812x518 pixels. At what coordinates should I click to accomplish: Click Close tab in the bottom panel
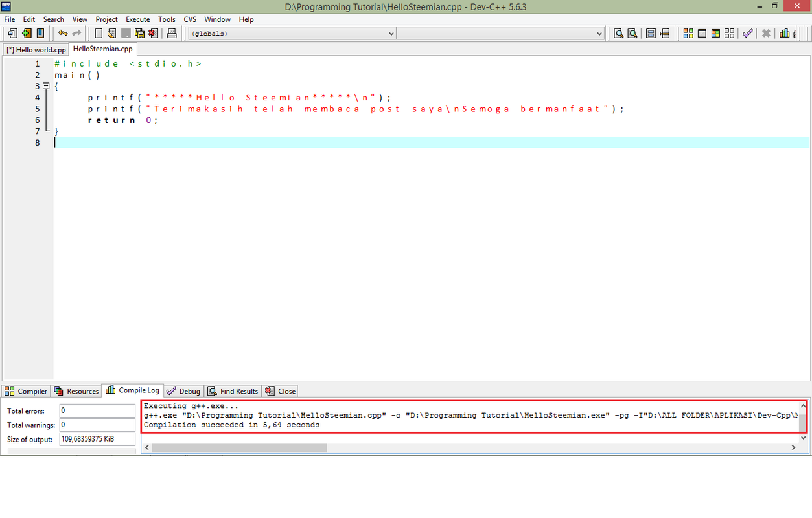click(281, 391)
